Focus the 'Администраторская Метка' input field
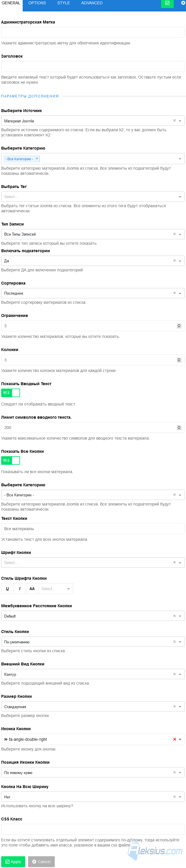The height and width of the screenshot is (868, 186). pyautogui.click(x=93, y=32)
